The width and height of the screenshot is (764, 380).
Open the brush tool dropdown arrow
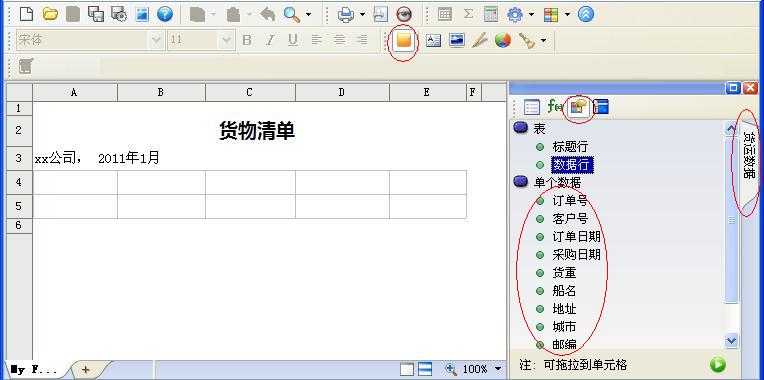tap(544, 41)
